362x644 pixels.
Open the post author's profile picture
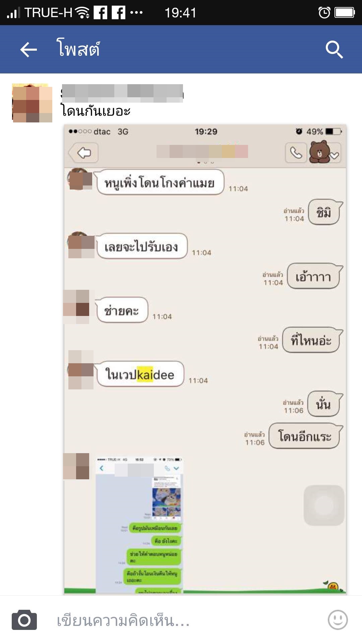click(32, 103)
